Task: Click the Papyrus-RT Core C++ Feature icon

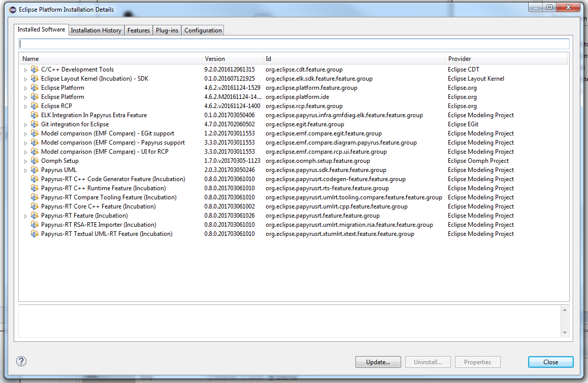Action: (35, 206)
